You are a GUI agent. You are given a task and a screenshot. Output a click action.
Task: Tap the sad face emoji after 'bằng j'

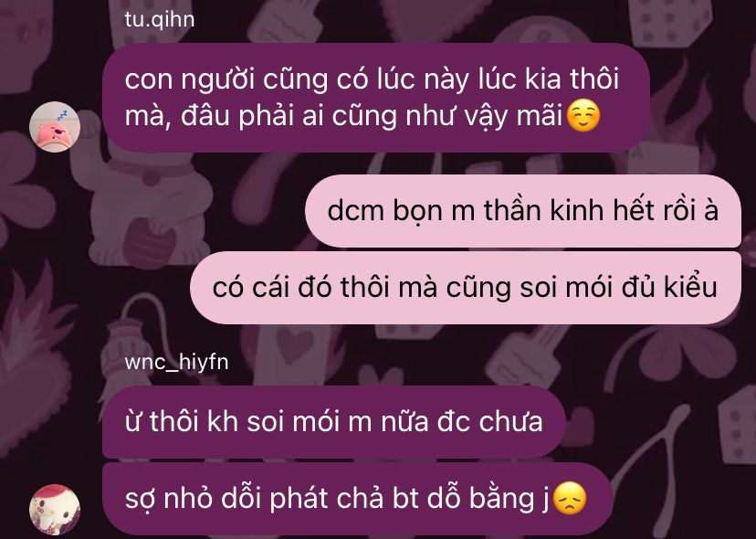tap(570, 499)
